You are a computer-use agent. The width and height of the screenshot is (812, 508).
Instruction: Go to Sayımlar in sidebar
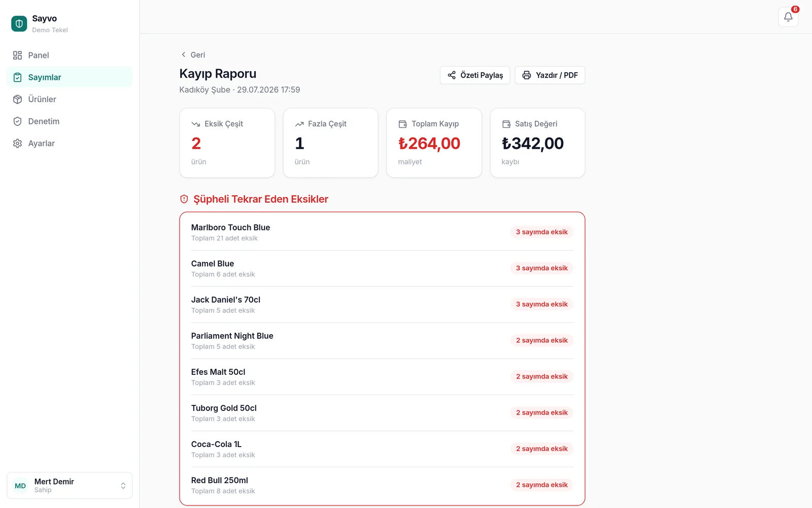coord(70,77)
